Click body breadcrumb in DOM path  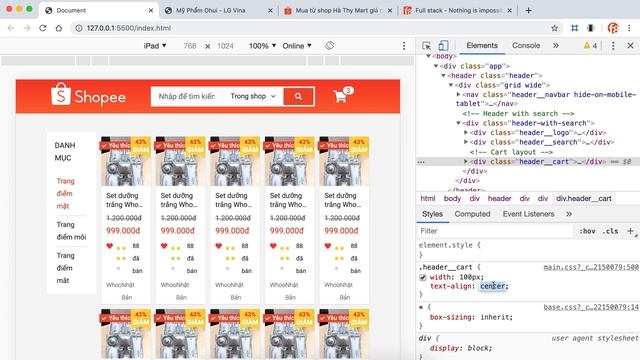[x=452, y=198]
